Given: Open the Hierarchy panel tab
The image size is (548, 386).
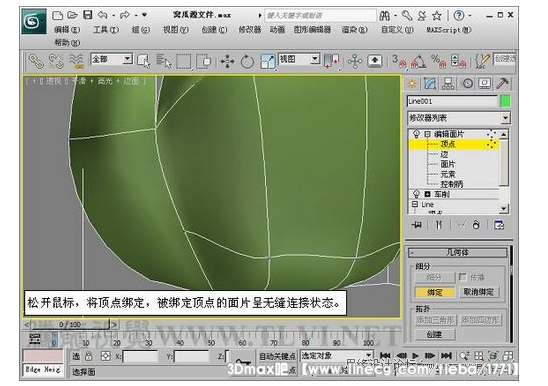Looking at the screenshot, I should [x=448, y=84].
